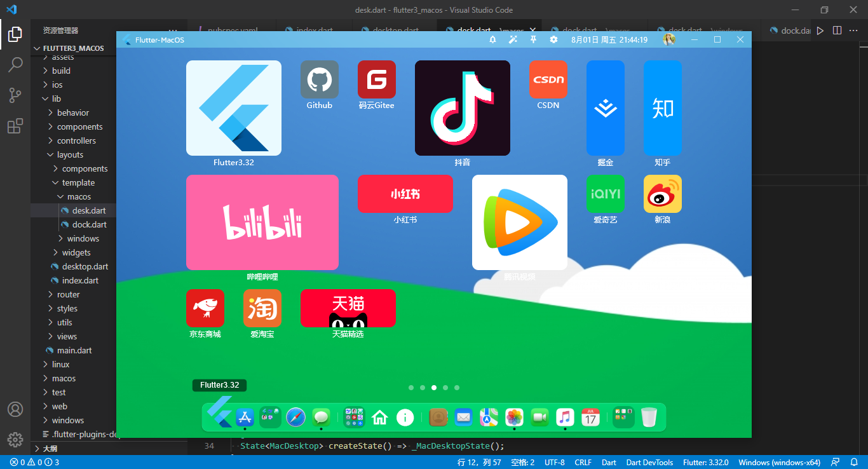Open Manage gear in VS Code activity bar
This screenshot has height=469, width=868.
(15, 439)
